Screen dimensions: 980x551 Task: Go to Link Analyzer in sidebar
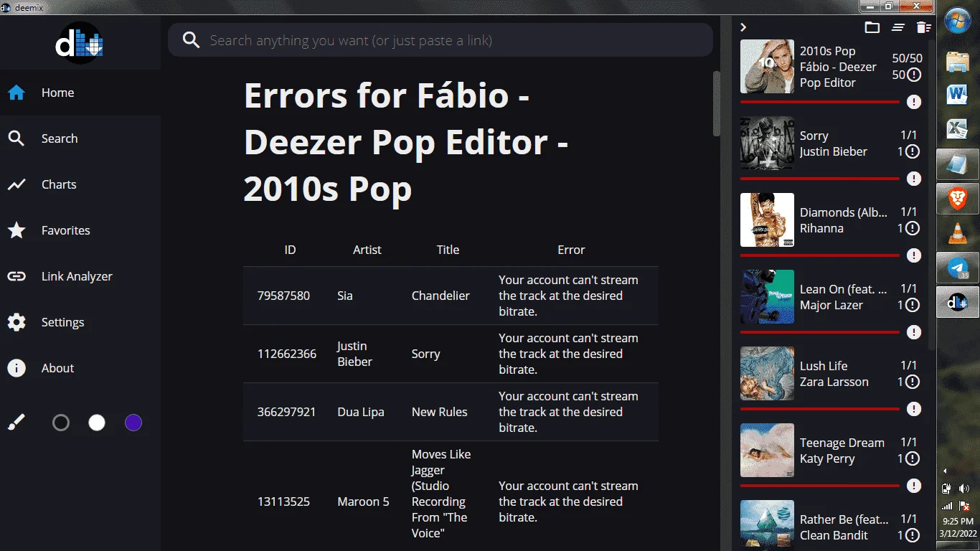(80, 276)
